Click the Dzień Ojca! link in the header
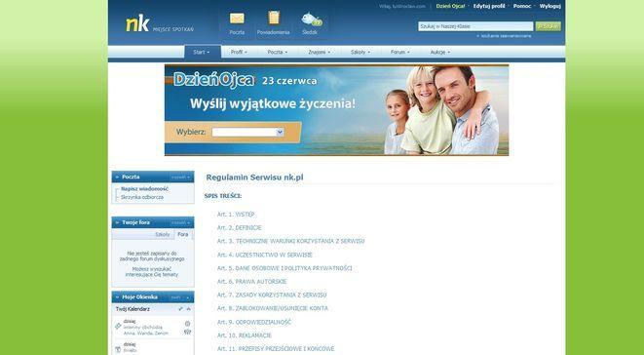 pos(450,6)
